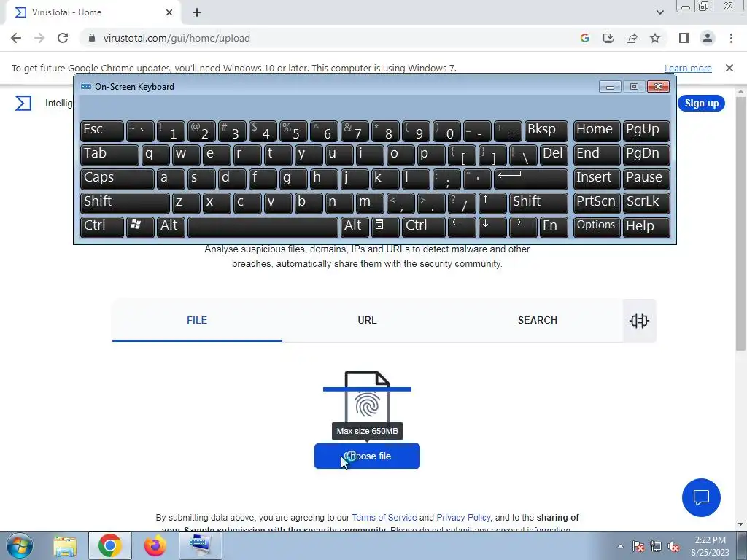Image resolution: width=747 pixels, height=560 pixels.
Task: Select the FILE tab
Action: 197,320
